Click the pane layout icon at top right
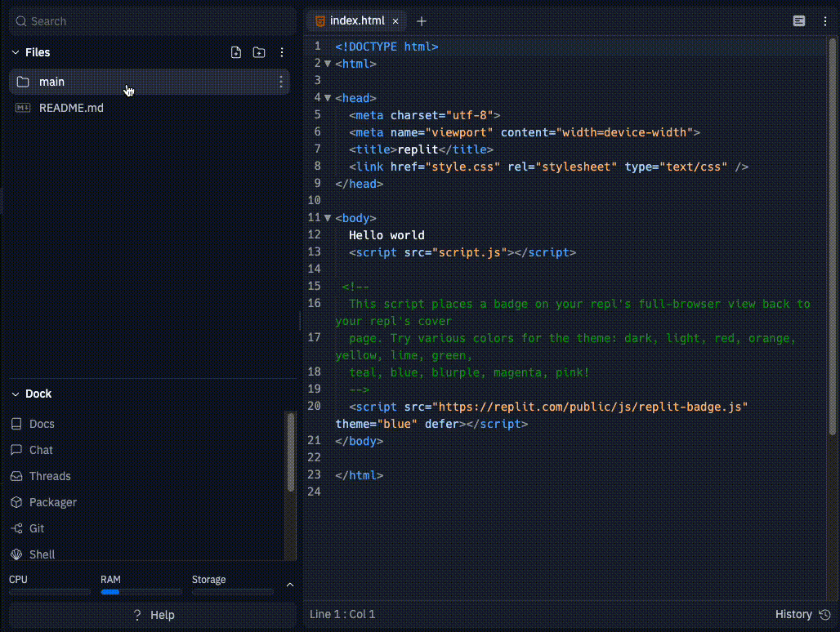Viewport: 840px width, 632px height. 799,21
